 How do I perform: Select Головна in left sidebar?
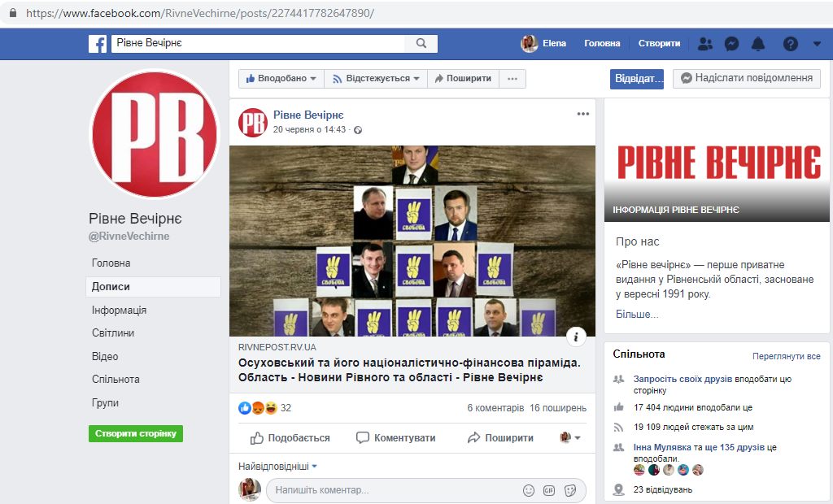[111, 263]
